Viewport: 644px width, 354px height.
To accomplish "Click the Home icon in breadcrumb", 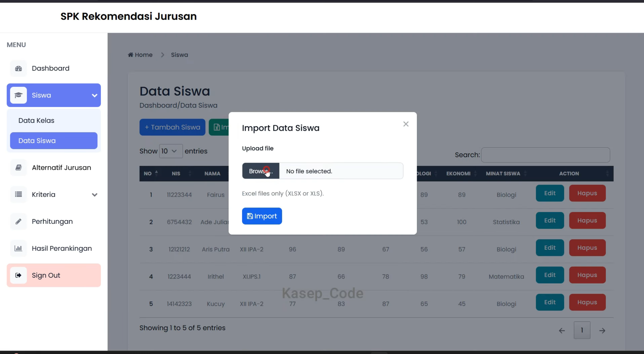I will point(130,55).
